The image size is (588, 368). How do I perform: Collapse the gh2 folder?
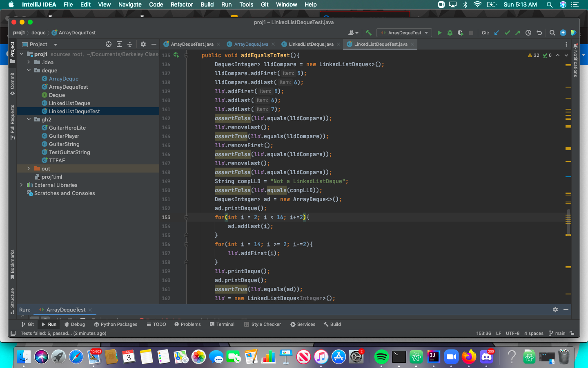coord(29,119)
